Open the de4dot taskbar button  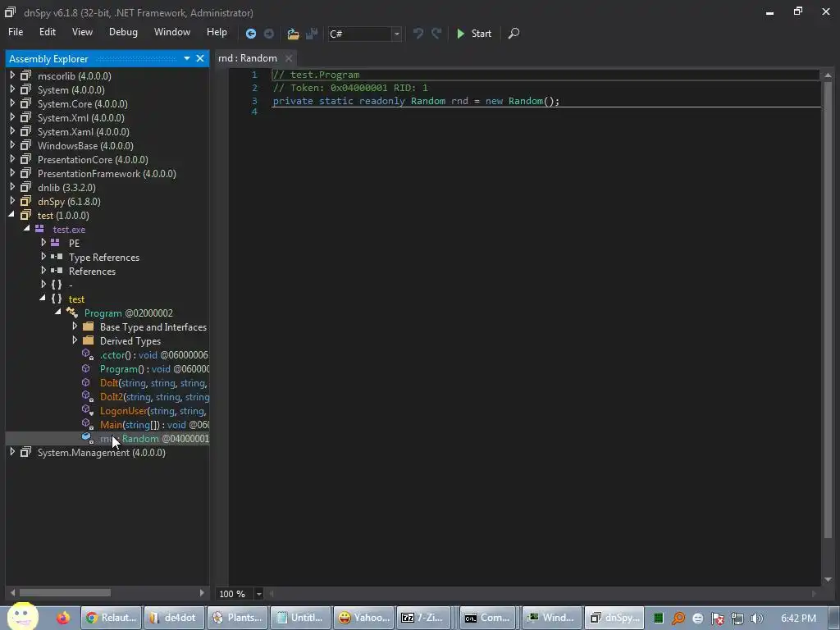tap(174, 618)
